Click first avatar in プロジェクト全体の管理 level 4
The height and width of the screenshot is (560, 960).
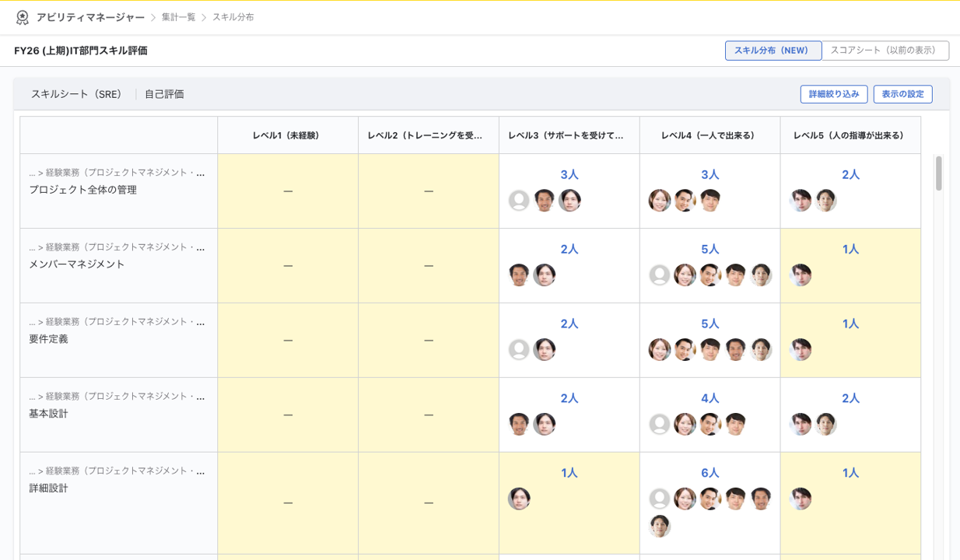(660, 201)
